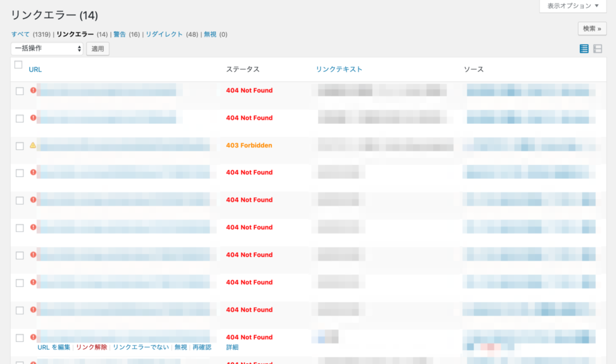Click red error icon in first row
Image resolution: width=616 pixels, height=364 pixels.
tap(33, 91)
